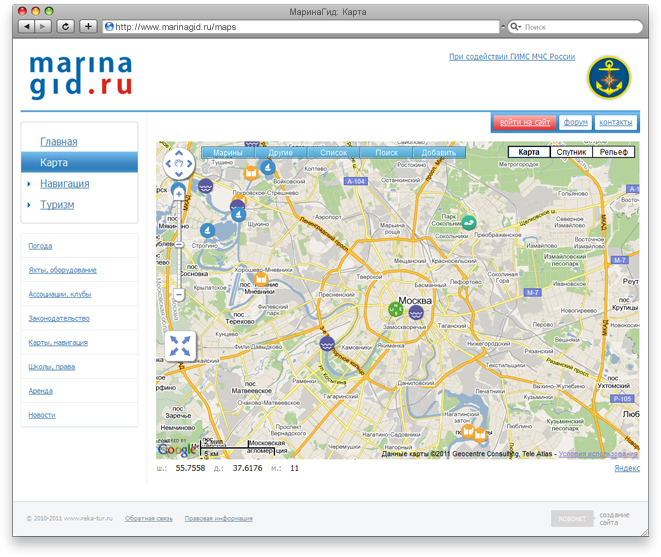The height and width of the screenshot is (557, 661).
Task: Open the Школы, права link
Action: tap(51, 367)
